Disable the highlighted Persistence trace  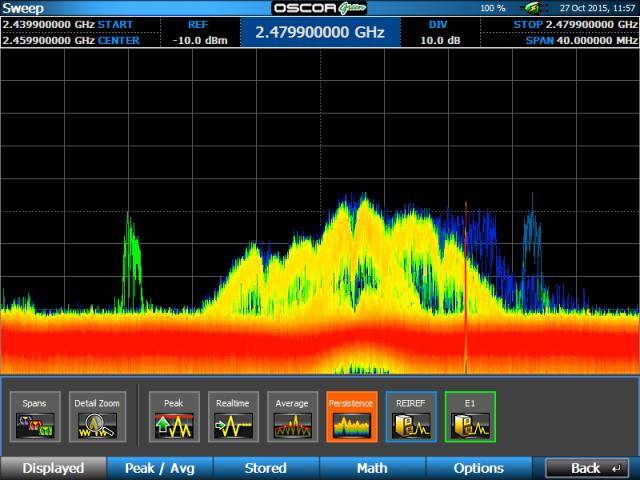tap(351, 416)
